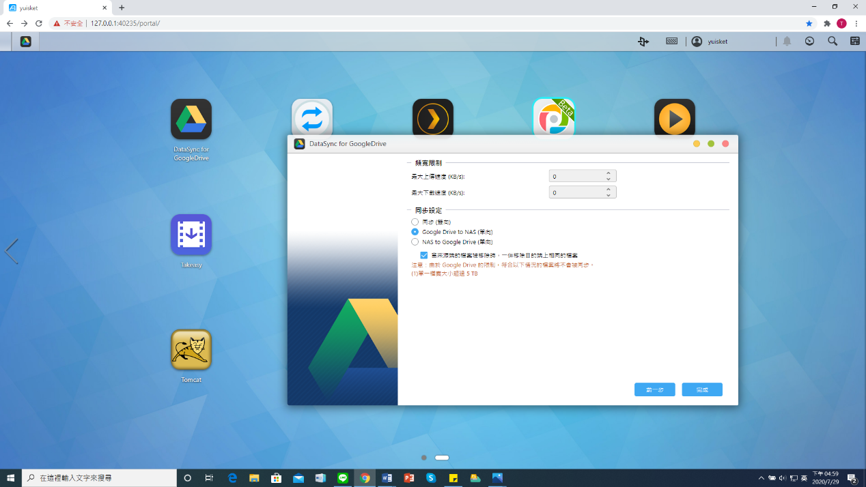Minimize the DataSync window with yellow dot
Image resolution: width=866 pixels, height=487 pixels.
pyautogui.click(x=696, y=144)
